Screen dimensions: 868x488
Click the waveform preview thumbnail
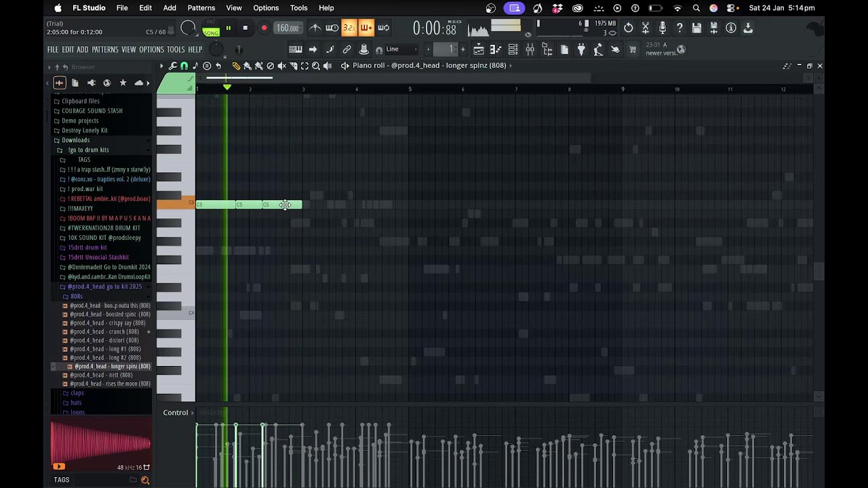pyautogui.click(x=101, y=445)
